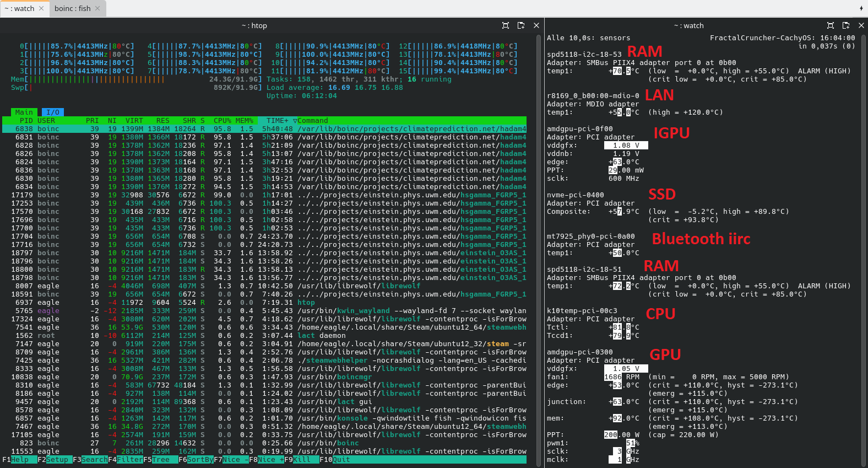Select process row PID 6831
868x468 pixels.
(x=264, y=137)
